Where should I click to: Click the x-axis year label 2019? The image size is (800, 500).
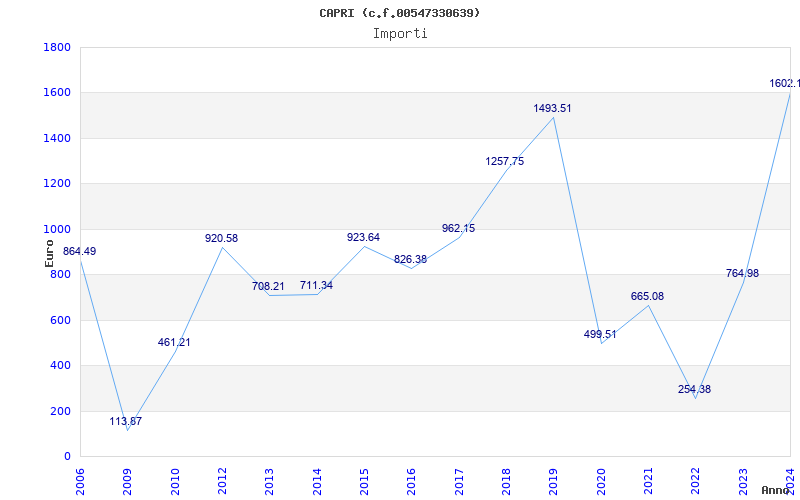pyautogui.click(x=554, y=482)
